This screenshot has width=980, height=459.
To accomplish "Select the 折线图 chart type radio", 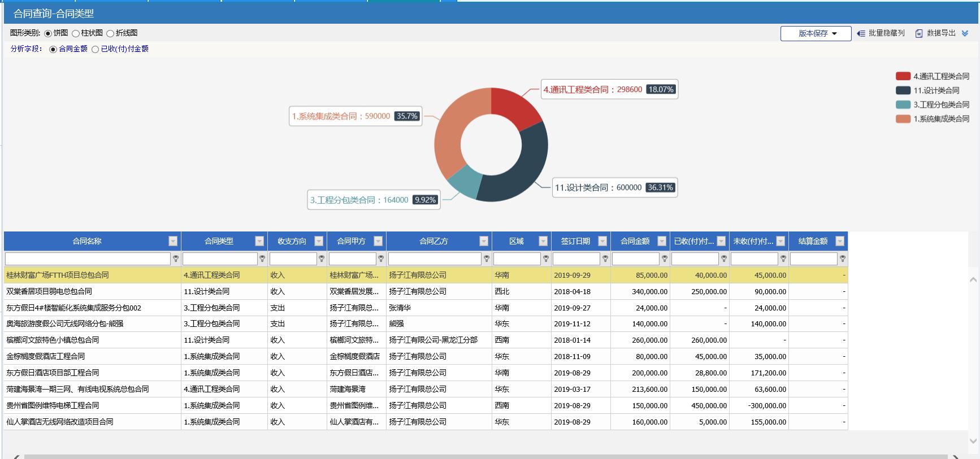I will [x=110, y=33].
